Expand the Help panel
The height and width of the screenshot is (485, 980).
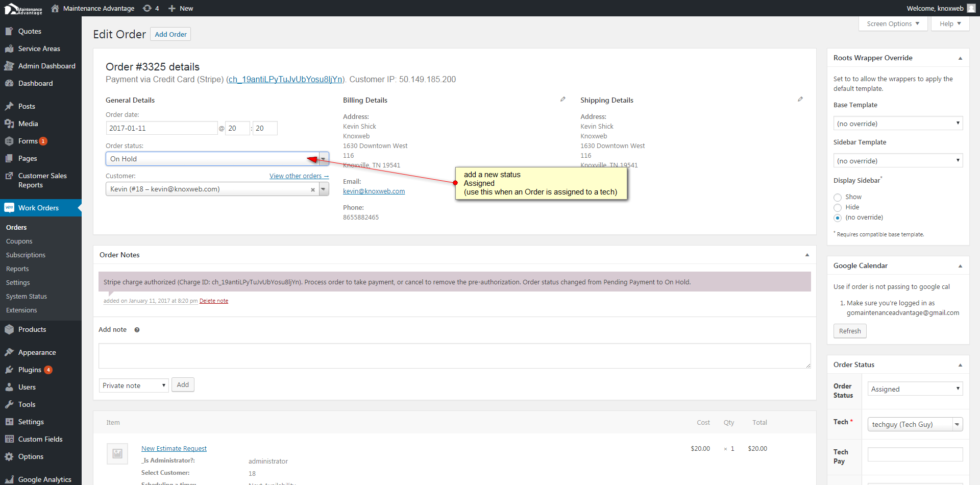(950, 23)
